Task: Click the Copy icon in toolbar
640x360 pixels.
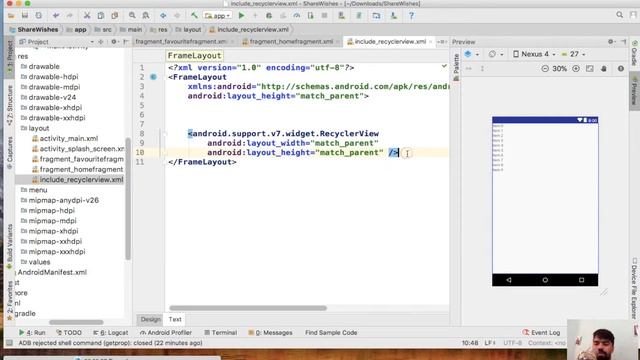Action: pos(101,16)
